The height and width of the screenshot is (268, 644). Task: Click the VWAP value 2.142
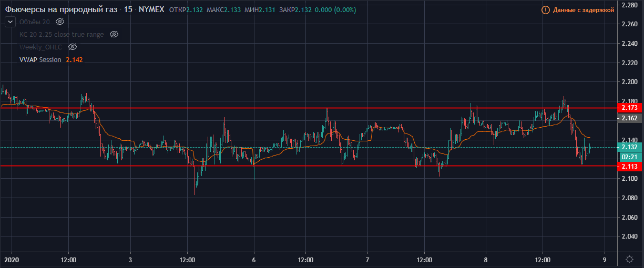(75, 60)
